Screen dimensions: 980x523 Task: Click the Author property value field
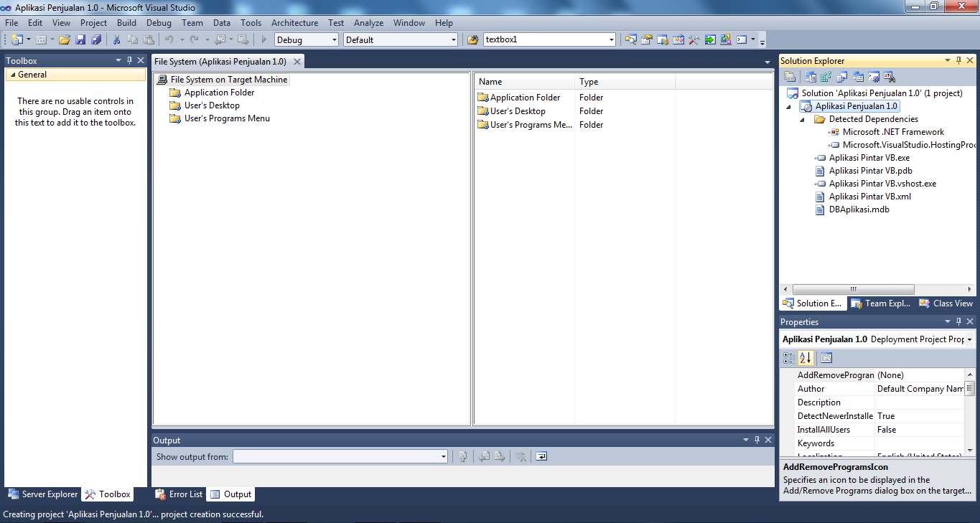pyautogui.click(x=920, y=389)
